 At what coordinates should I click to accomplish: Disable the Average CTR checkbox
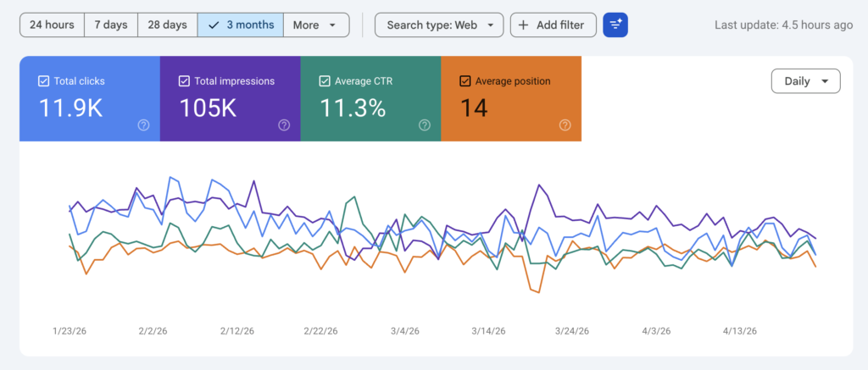[x=325, y=81]
